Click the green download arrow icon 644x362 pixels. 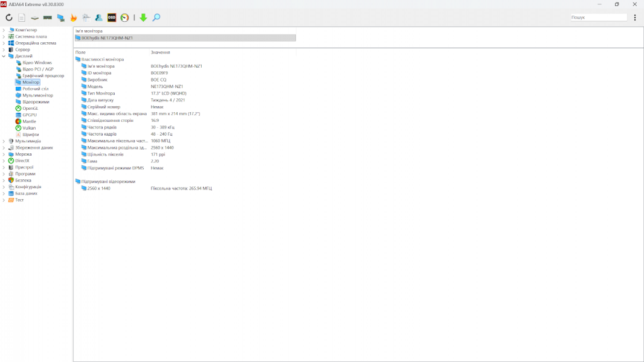143,17
